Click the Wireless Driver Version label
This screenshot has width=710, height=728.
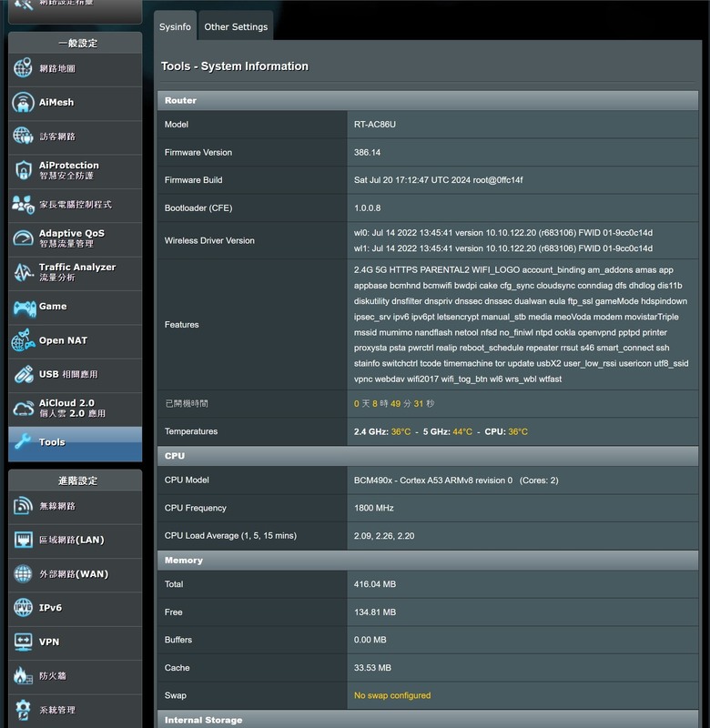pos(209,240)
